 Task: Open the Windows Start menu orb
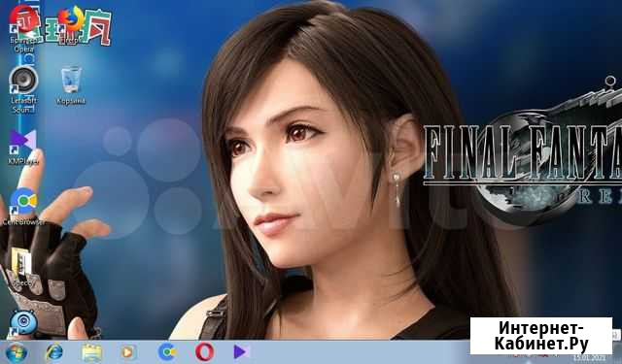click(17, 352)
